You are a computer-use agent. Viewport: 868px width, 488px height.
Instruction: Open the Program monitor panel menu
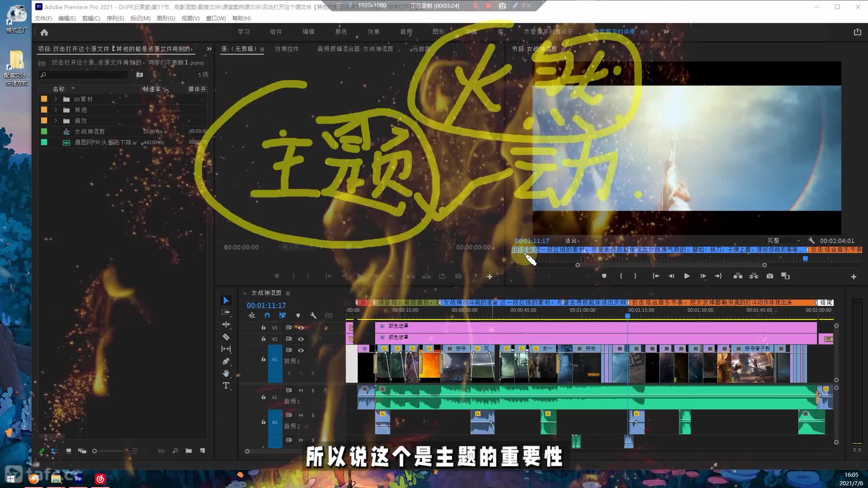click(x=563, y=49)
